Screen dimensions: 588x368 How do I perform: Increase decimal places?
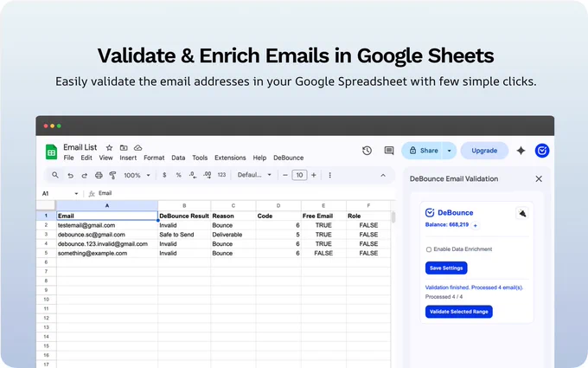[207, 175]
